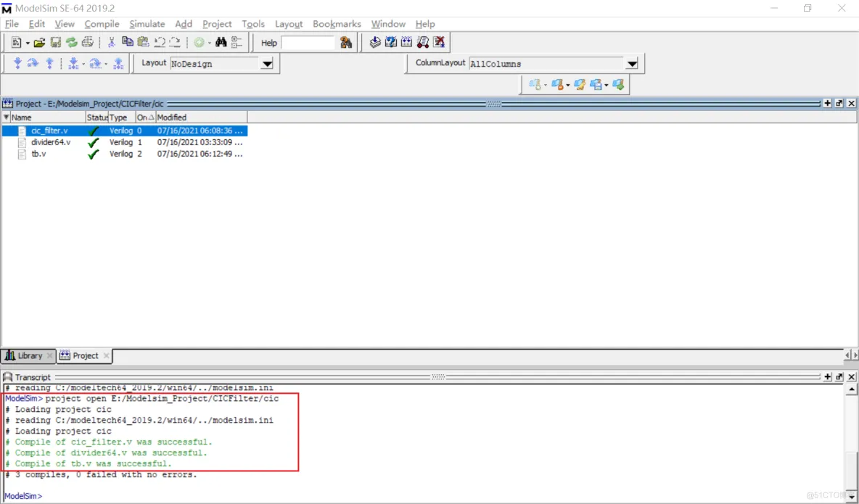This screenshot has height=504, width=859.
Task: Click the green-arrow blue toolbar icon
Action: click(x=618, y=85)
